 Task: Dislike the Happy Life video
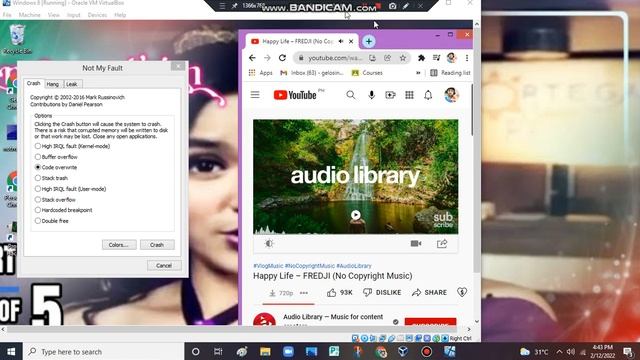(382, 293)
